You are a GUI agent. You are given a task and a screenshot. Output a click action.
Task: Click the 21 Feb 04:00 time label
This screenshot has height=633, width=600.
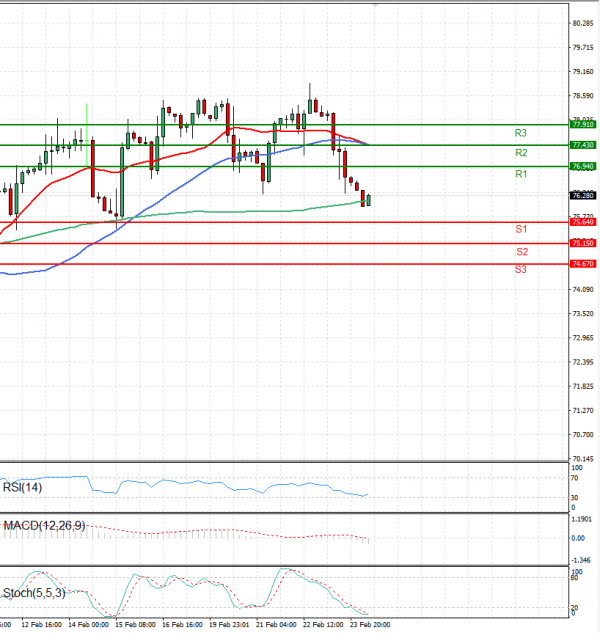[x=276, y=625]
